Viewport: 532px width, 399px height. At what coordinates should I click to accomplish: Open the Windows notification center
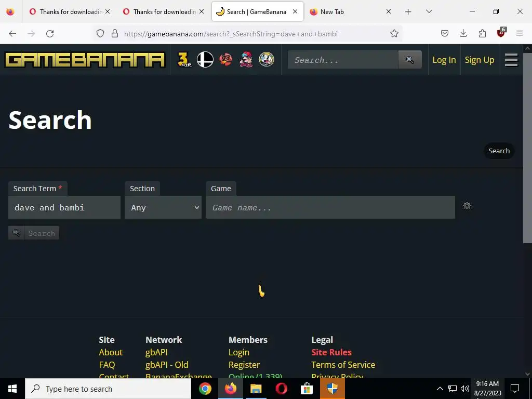(x=515, y=389)
